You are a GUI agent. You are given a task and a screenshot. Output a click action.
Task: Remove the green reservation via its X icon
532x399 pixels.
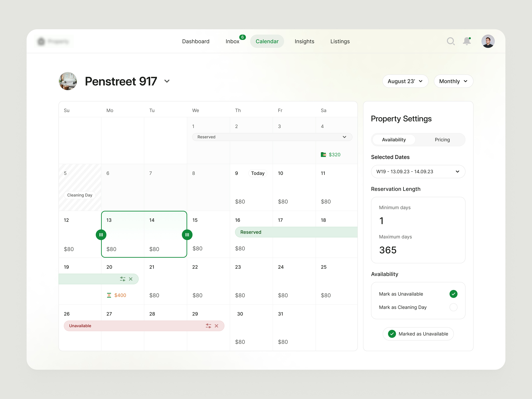(131, 279)
